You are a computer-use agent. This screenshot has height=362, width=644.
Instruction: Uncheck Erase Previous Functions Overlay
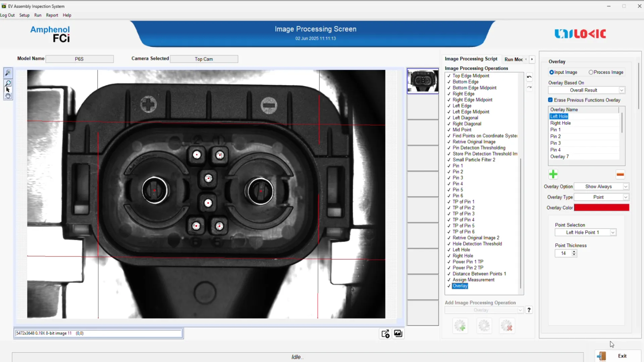pos(550,100)
